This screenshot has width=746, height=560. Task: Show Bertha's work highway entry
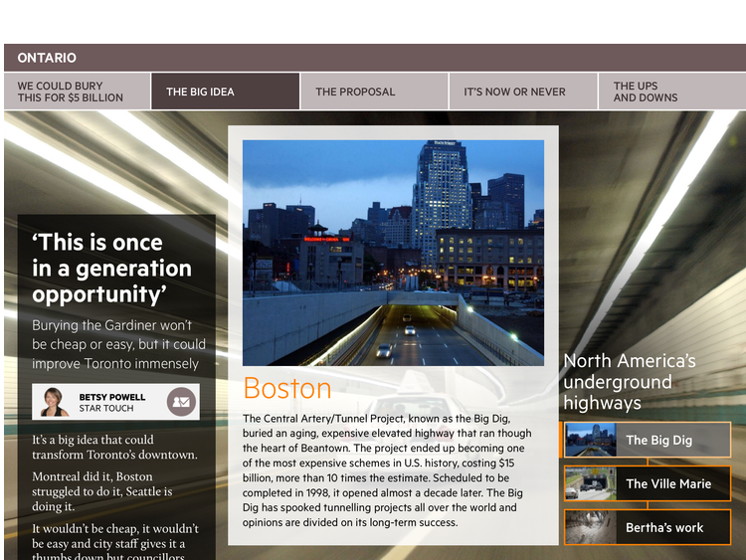[648, 527]
